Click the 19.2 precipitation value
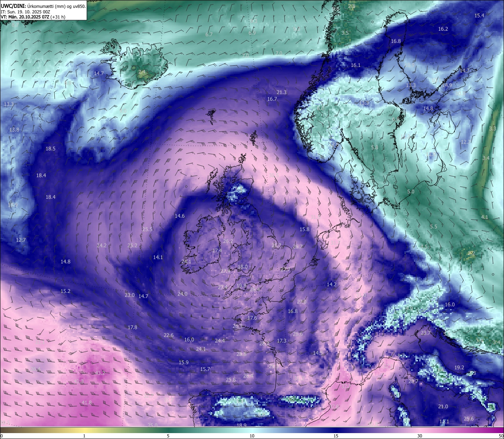The width and height of the screenshot is (504, 439). click(x=459, y=367)
